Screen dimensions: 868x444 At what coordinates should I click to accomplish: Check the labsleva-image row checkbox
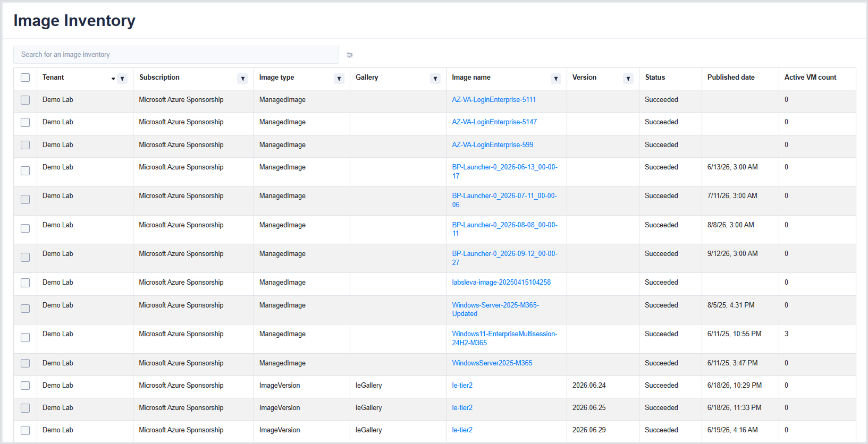[x=25, y=283]
